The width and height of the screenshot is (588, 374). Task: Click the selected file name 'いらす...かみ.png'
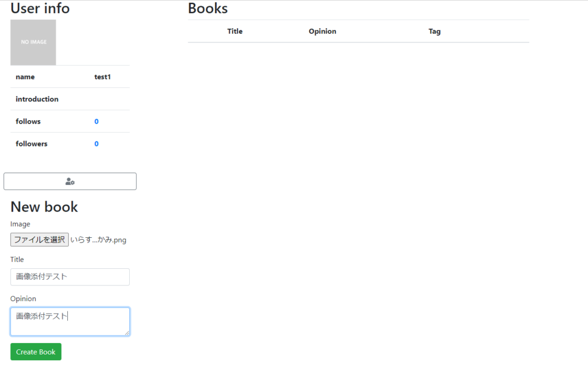tap(98, 240)
